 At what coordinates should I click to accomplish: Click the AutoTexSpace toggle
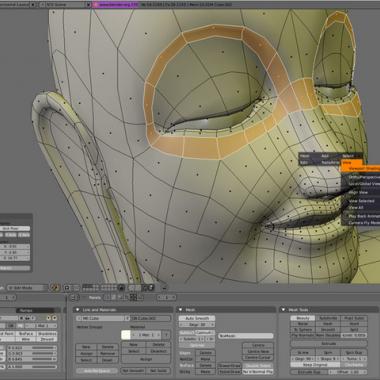pos(97,371)
